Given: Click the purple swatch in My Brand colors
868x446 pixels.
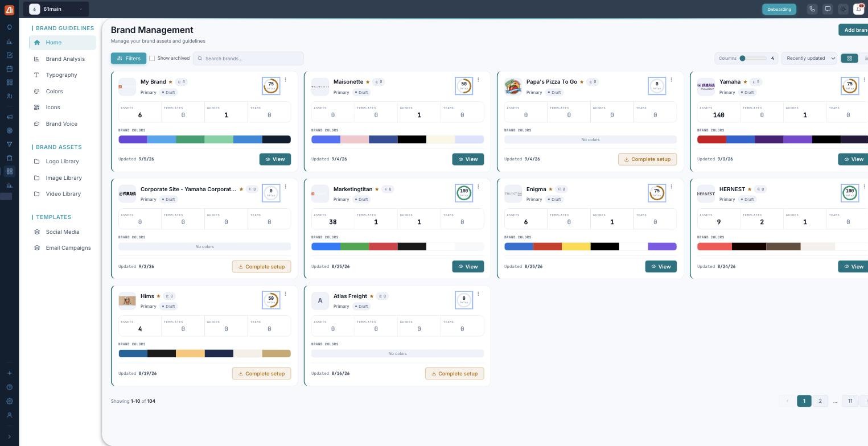Looking at the screenshot, I should tap(133, 139).
